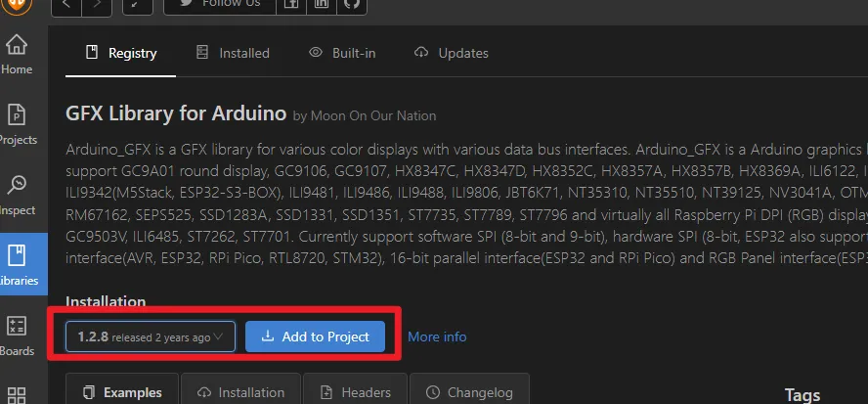The image size is (868, 404).
Task: Click the Follow Us Twitter button
Action: click(220, 5)
